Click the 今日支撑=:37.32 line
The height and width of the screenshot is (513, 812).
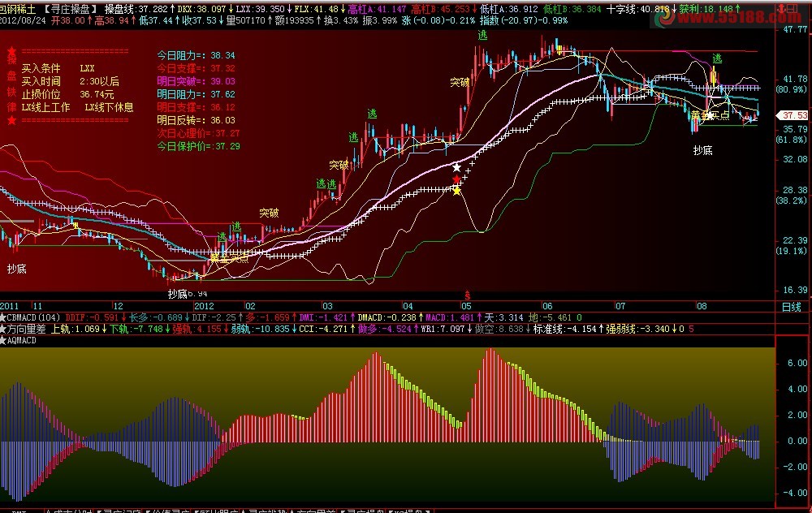tap(196, 68)
